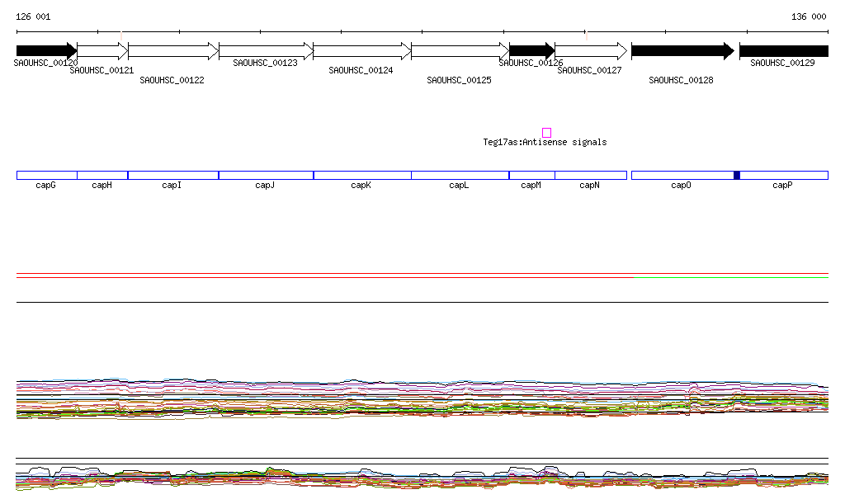Select the left-pointing SAOUHSC_00129 gene arrow
This screenshot has width=845, height=504.
[784, 51]
